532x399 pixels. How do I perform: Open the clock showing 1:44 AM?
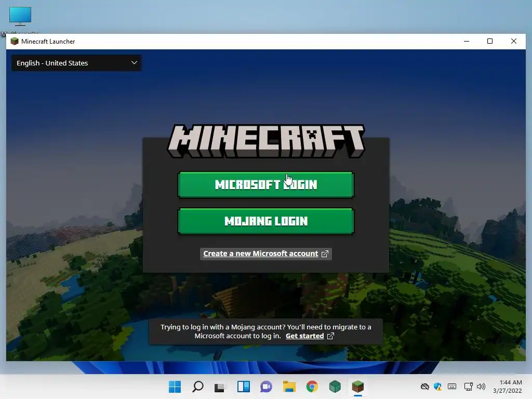pos(508,387)
